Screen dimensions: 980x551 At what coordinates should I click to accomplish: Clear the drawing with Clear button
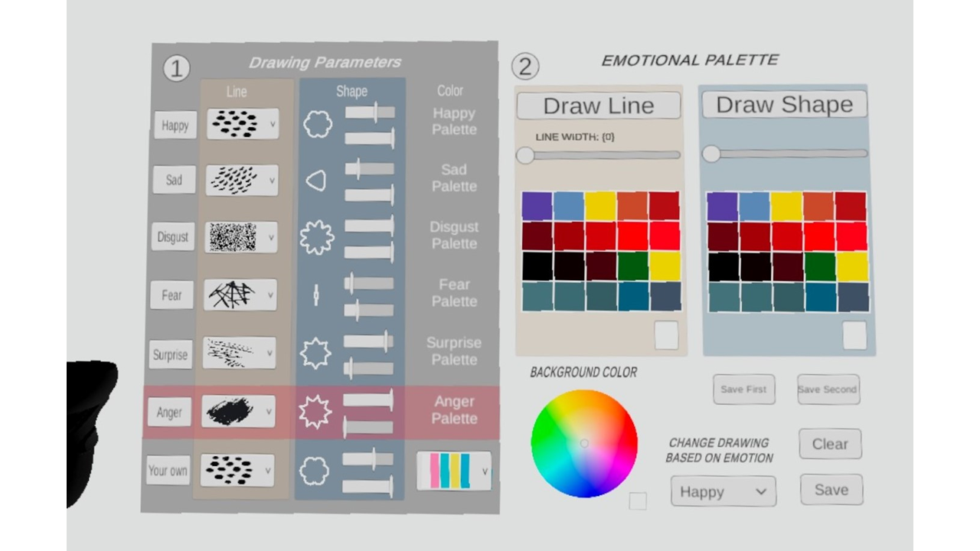pos(831,444)
